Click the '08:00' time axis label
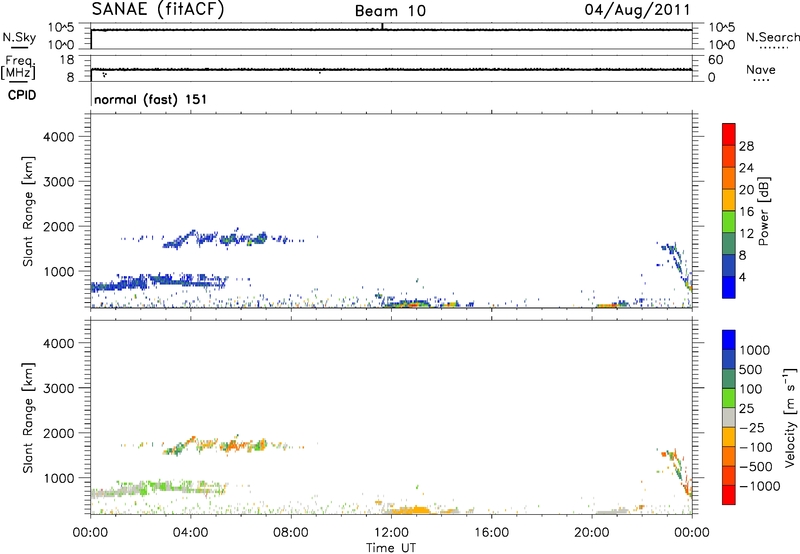The height and width of the screenshot is (554, 800). (290, 533)
